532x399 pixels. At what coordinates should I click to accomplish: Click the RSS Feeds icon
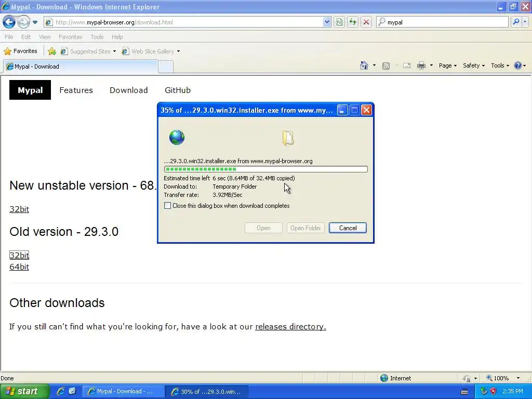point(386,66)
